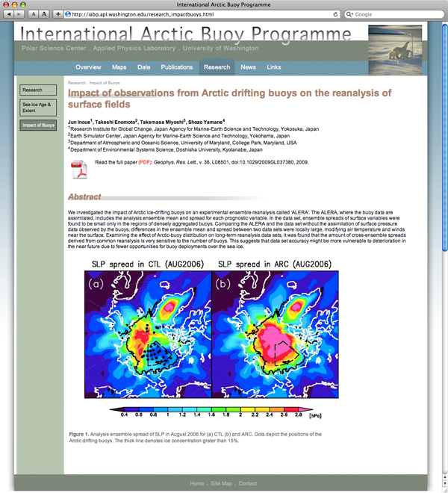
Task: Click the scrollbar down arrow
Action: click(x=444, y=484)
